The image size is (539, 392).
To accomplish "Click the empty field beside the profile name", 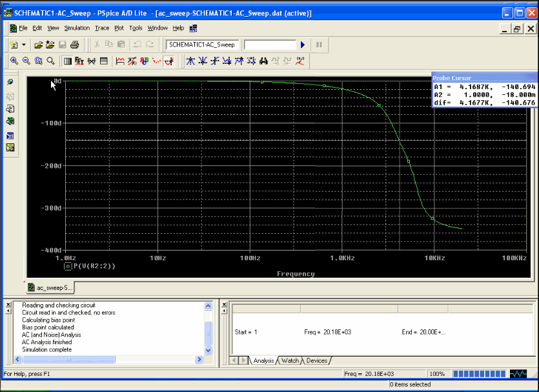I will pyautogui.click(x=270, y=45).
